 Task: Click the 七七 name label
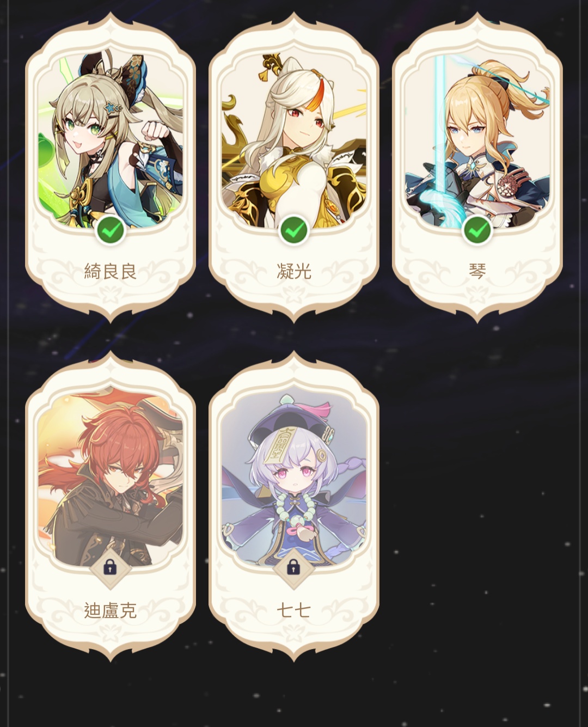click(294, 610)
